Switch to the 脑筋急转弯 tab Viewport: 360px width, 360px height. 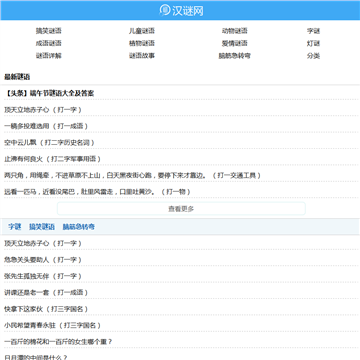79,227
